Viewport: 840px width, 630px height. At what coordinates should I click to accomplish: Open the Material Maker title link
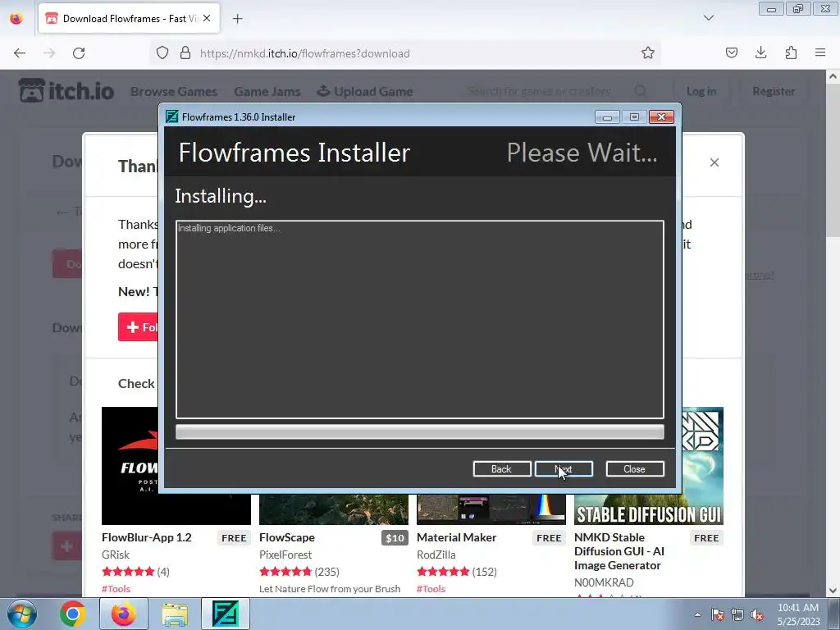click(x=456, y=537)
